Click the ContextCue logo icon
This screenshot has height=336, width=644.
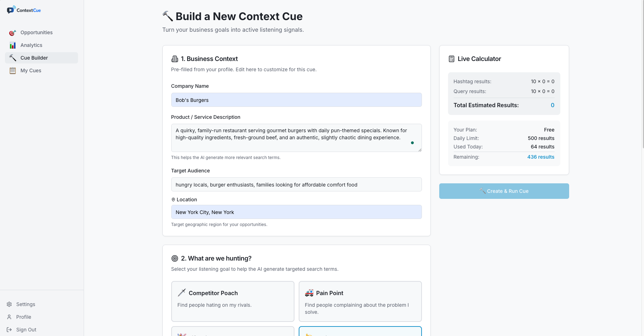coord(11,10)
